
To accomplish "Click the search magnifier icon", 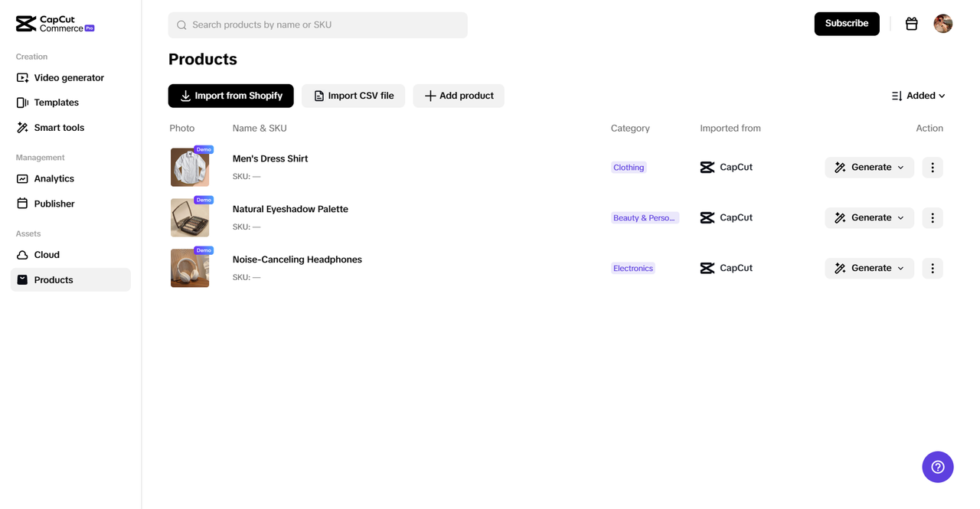I will [181, 25].
